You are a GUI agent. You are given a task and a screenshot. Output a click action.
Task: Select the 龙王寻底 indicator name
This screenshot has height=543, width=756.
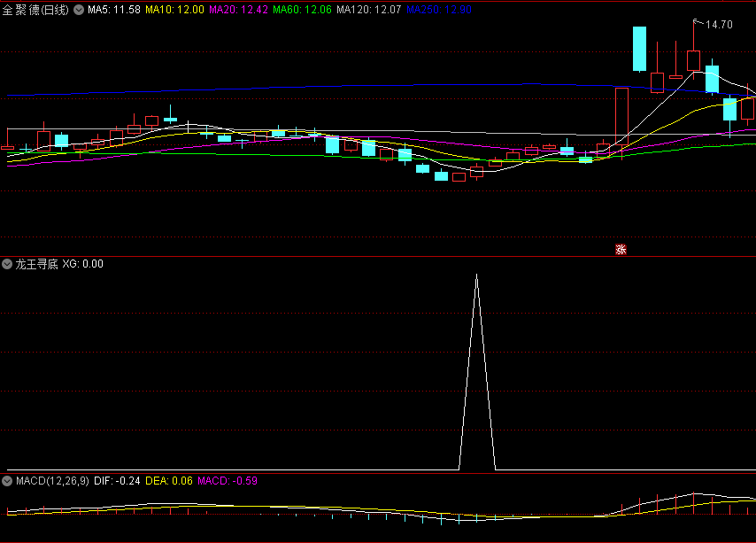point(36,264)
